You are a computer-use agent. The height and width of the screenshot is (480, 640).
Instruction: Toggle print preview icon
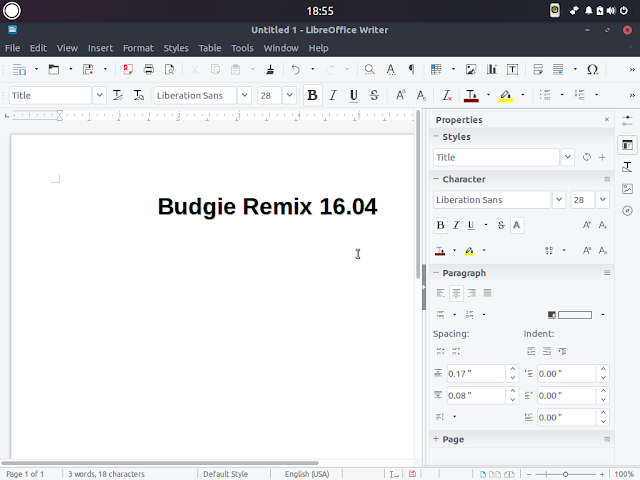point(169,69)
